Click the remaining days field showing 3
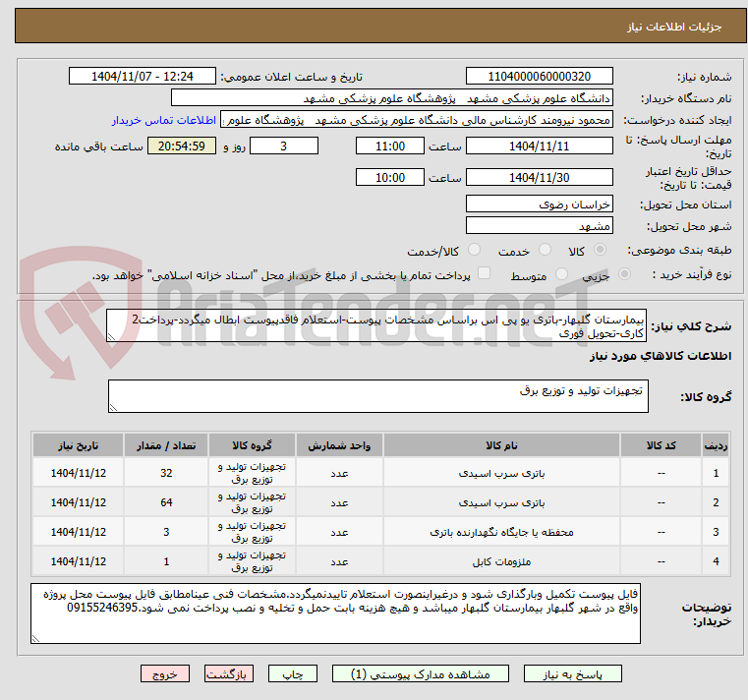 pos(284,146)
